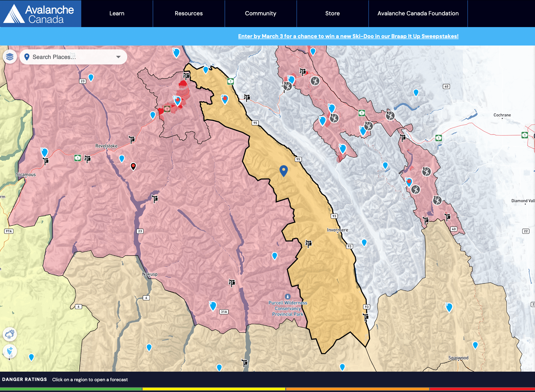Click the blue report pin near Sparwood
The height and width of the screenshot is (392, 535).
pos(475,345)
